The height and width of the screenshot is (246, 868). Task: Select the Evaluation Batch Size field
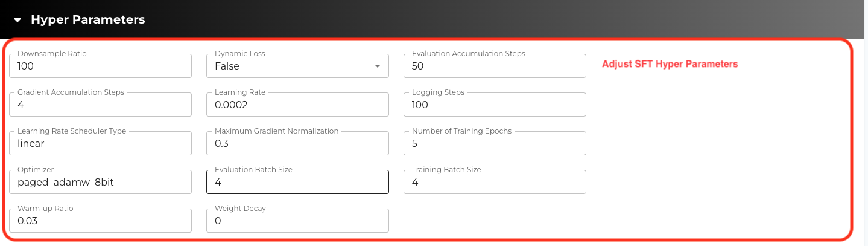point(297,183)
